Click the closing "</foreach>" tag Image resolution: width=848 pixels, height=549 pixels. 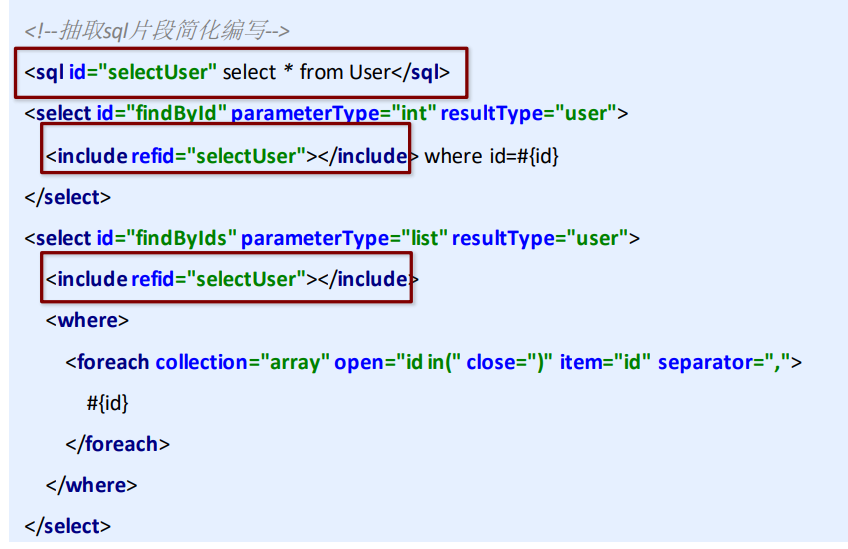pos(117,444)
